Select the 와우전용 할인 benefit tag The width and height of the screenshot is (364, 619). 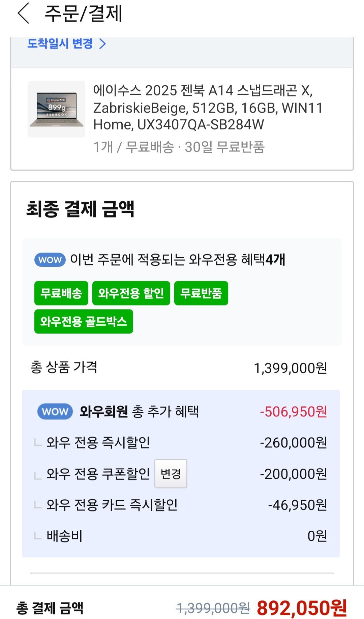coord(131,293)
